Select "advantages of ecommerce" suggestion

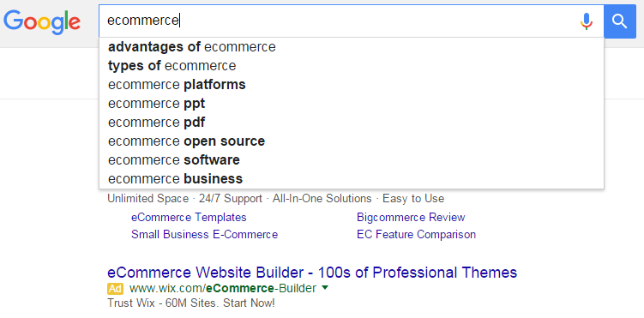pyautogui.click(x=352, y=47)
